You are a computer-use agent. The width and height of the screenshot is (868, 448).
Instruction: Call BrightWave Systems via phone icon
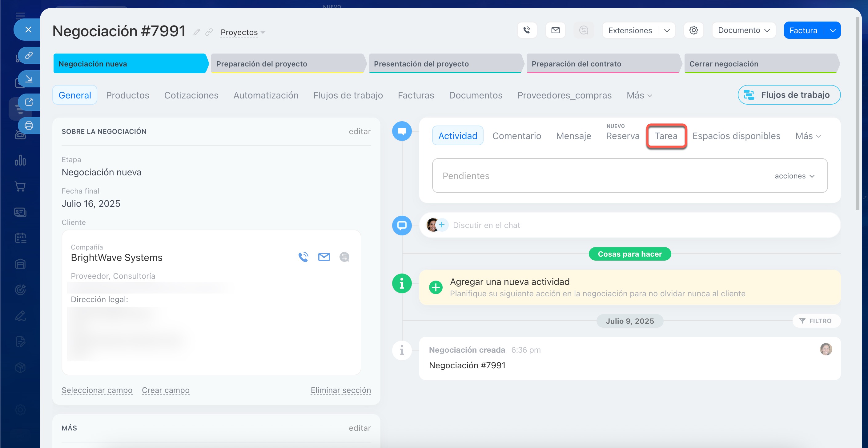click(303, 257)
